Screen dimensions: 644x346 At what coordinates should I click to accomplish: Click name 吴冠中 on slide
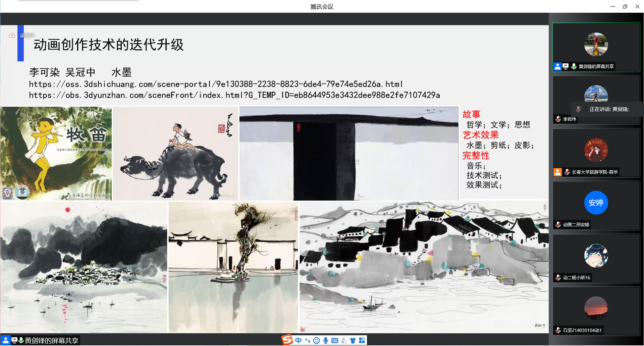80,72
